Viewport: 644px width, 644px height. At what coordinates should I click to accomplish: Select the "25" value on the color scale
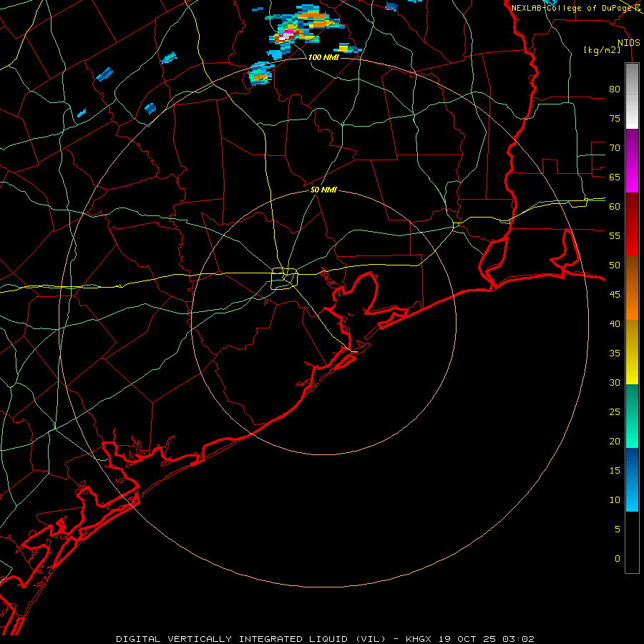tap(615, 412)
